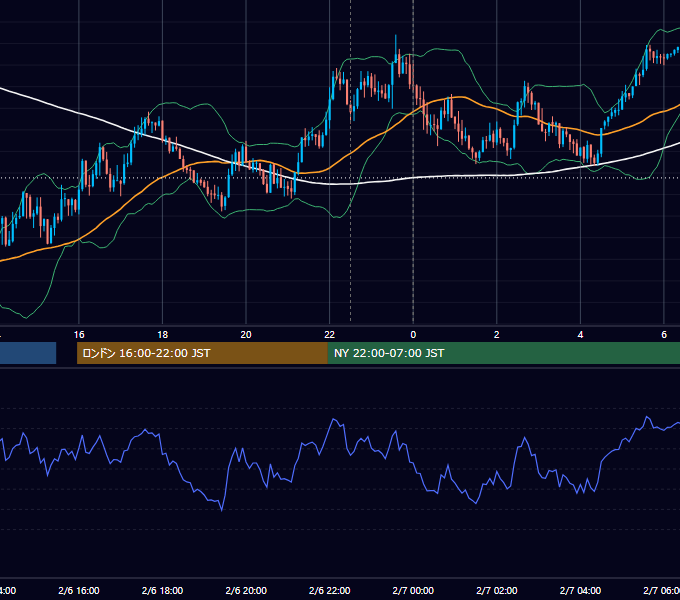680x600 pixels.
Task: Click the 2/6 18:00 time axis label
Action: [163, 590]
